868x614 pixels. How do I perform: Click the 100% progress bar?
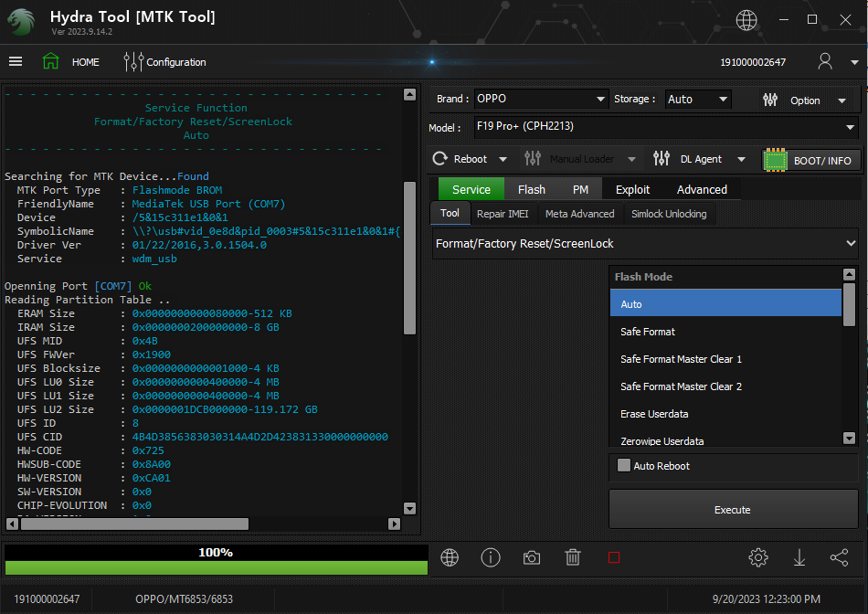216,560
